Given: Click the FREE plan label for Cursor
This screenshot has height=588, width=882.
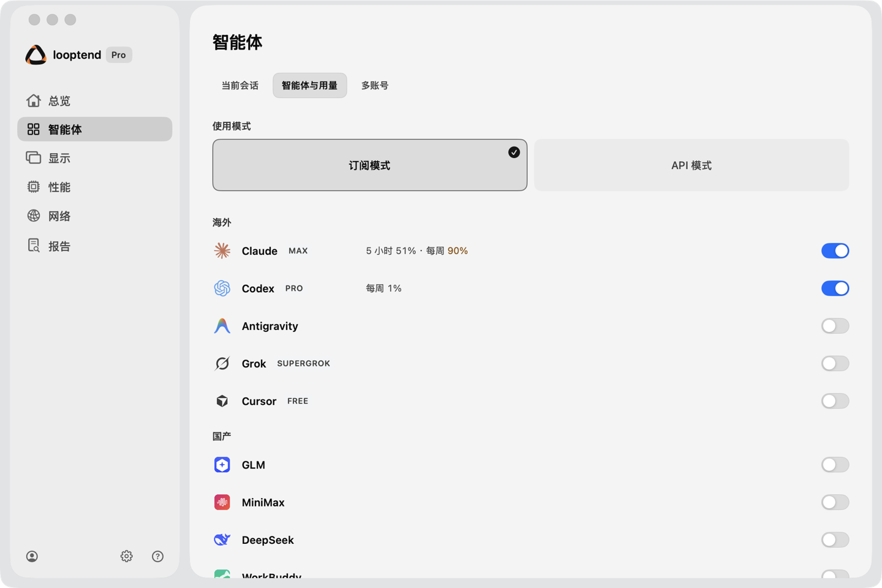Looking at the screenshot, I should [298, 401].
